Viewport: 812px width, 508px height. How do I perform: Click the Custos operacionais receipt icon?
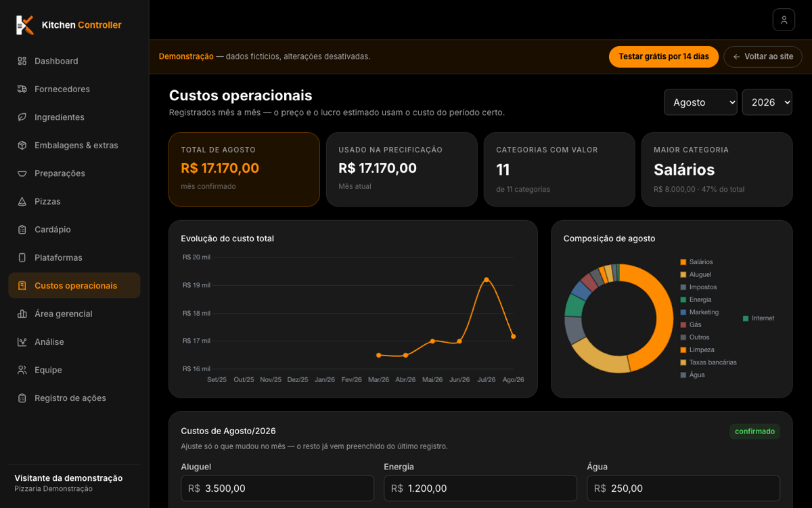pos(22,286)
